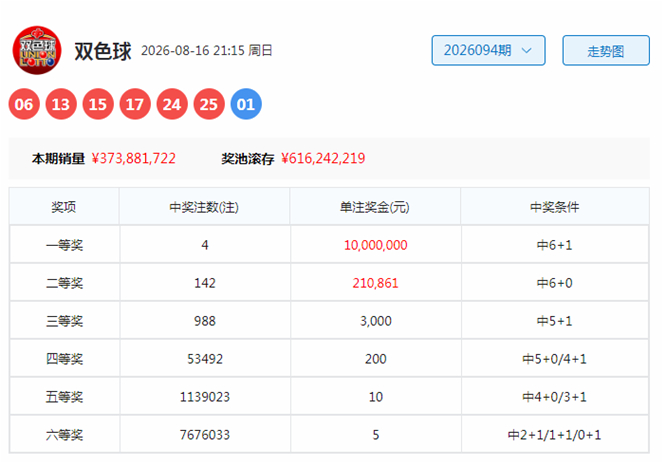662x462 pixels.
Task: Click the 奖项 column header
Action: pyautogui.click(x=64, y=207)
